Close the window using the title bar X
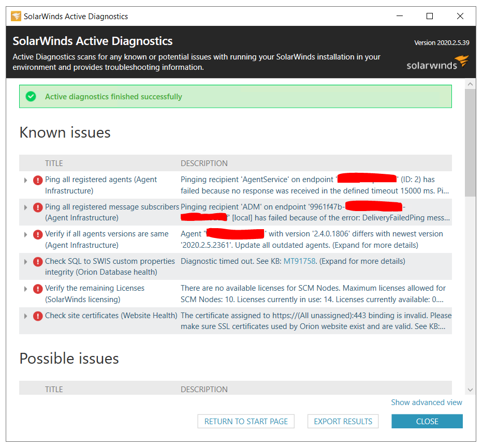This screenshot has width=483, height=448. tap(460, 16)
